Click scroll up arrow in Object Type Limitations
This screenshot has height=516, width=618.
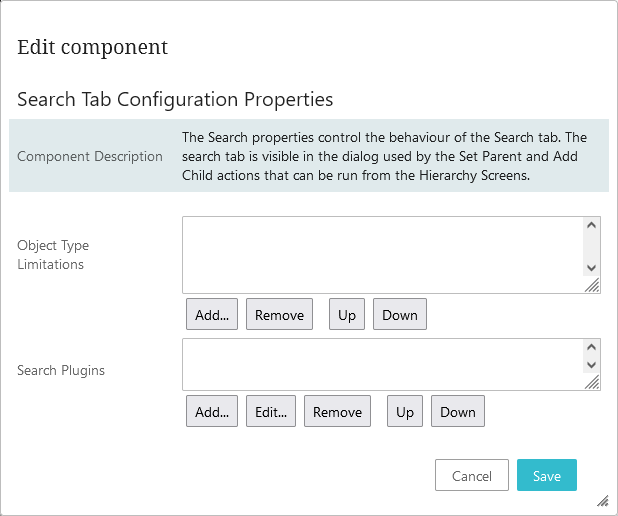pyautogui.click(x=591, y=225)
